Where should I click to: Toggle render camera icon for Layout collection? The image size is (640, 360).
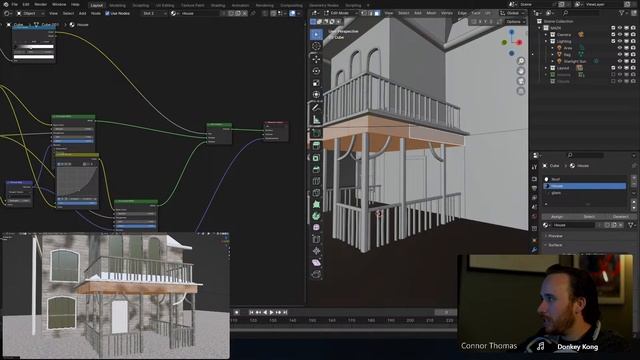(x=633, y=68)
